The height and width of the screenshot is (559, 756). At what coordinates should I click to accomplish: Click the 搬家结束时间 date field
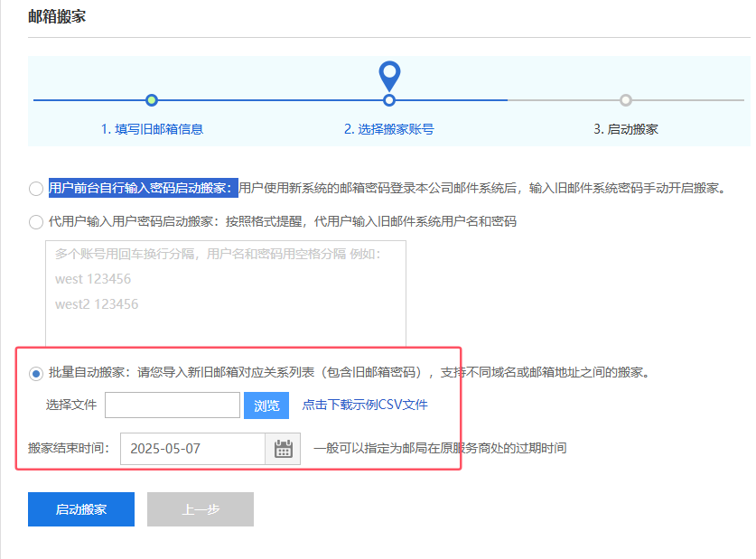(192, 449)
